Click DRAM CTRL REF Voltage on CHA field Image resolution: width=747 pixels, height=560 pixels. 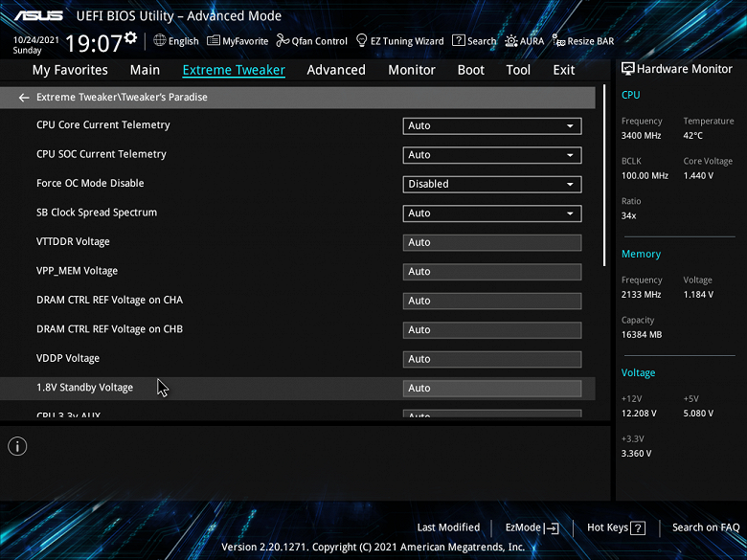[492, 301]
